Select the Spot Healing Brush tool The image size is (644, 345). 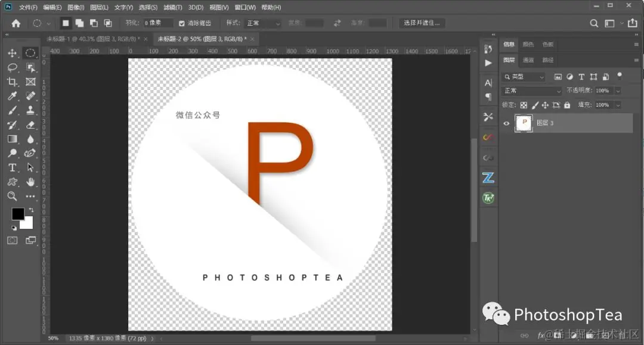coord(30,96)
